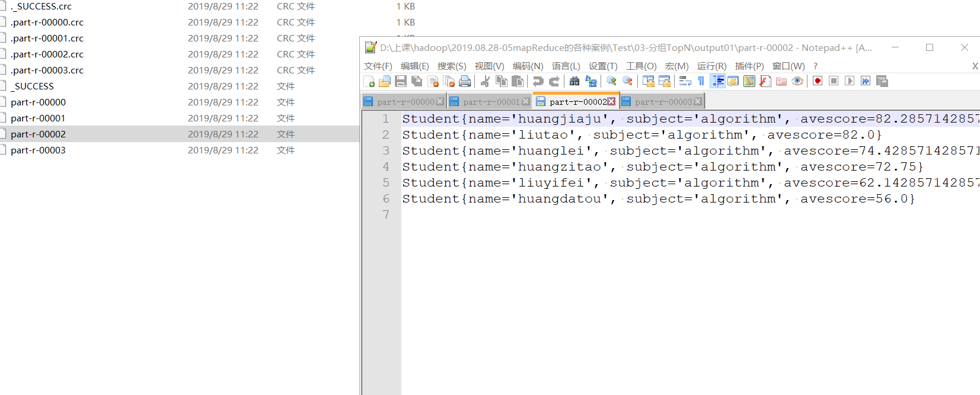
Task: Open the 搜索(S) menu
Action: tap(452, 66)
